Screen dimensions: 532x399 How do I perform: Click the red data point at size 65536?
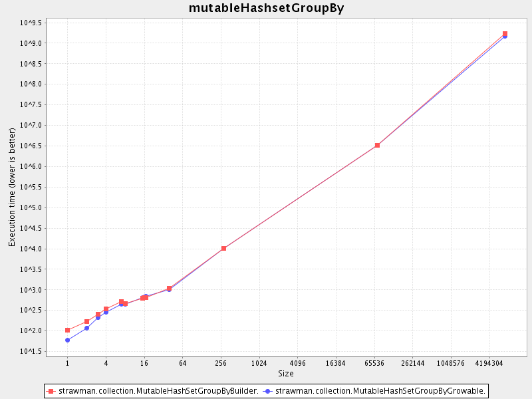377,145
